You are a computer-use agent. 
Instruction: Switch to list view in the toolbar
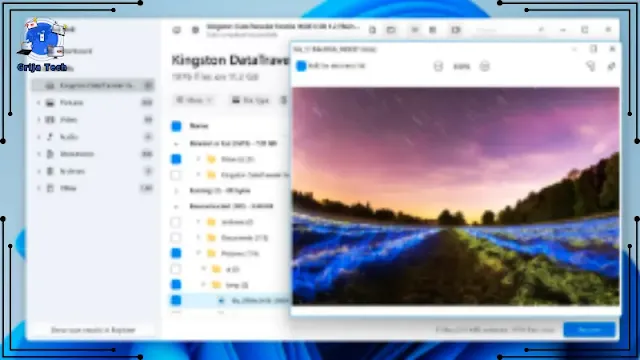[414, 30]
